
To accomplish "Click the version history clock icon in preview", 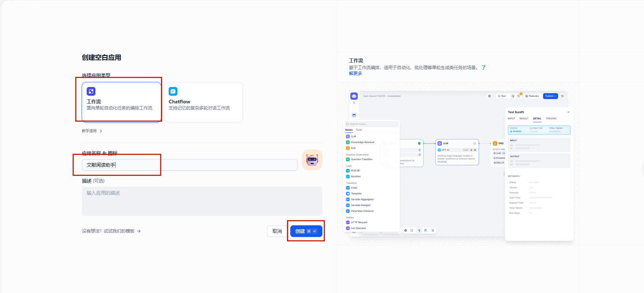I will click(562, 96).
